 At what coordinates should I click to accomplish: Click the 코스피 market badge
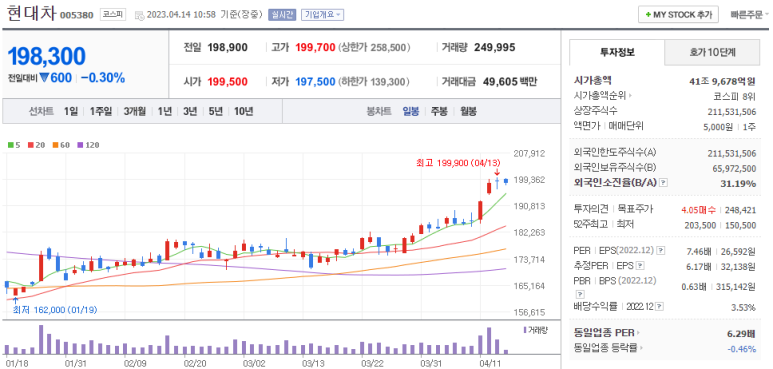[x=113, y=15]
